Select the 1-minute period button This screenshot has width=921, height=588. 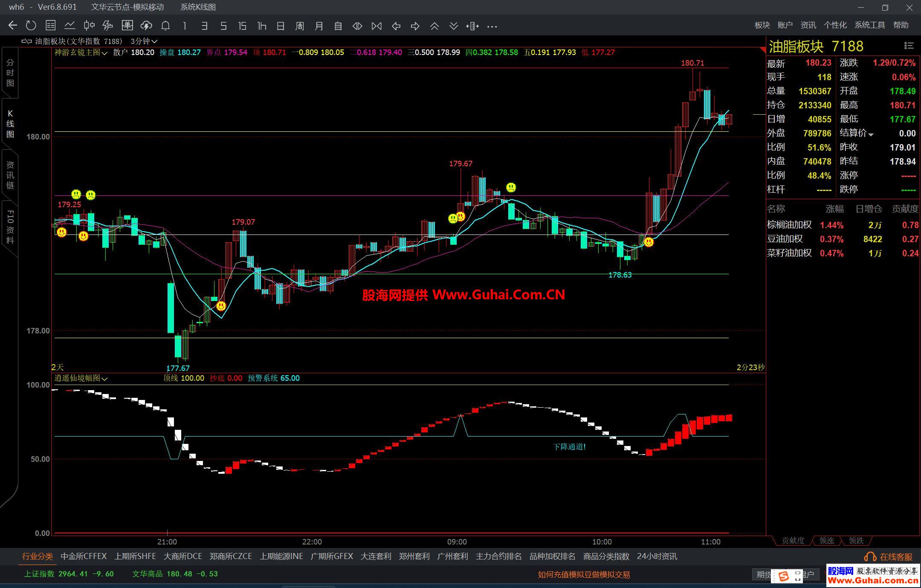185,26
